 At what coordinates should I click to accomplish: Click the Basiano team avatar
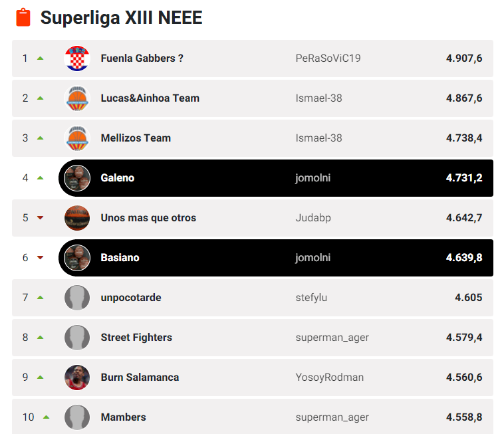pos(77,258)
